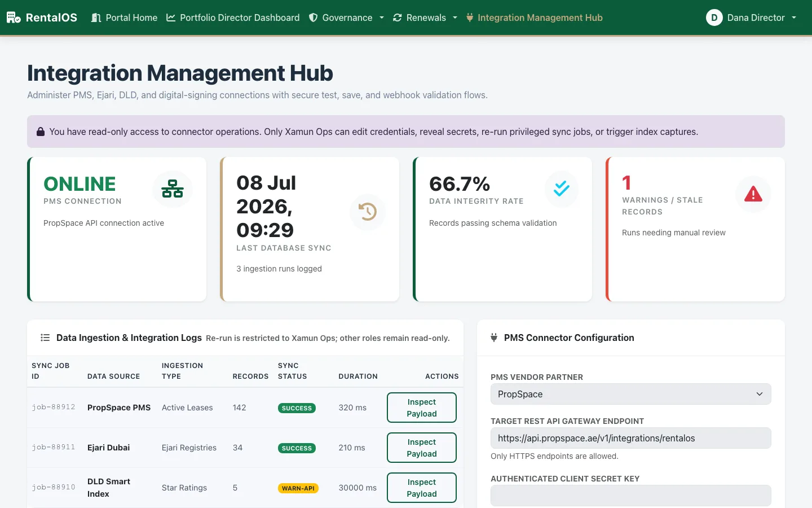Screen dimensions: 812x508
Task: Click the Integration Management Hub plug icon
Action: pyautogui.click(x=470, y=17)
